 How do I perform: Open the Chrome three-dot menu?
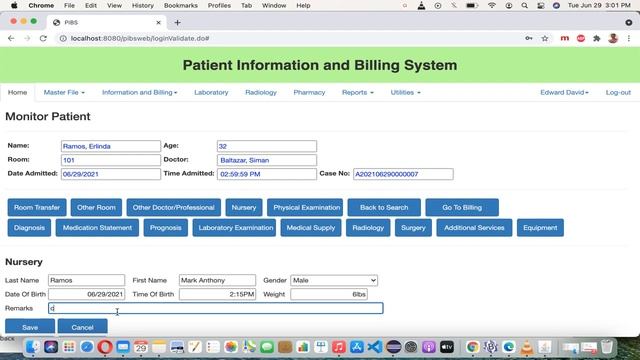pyautogui.click(x=629, y=38)
